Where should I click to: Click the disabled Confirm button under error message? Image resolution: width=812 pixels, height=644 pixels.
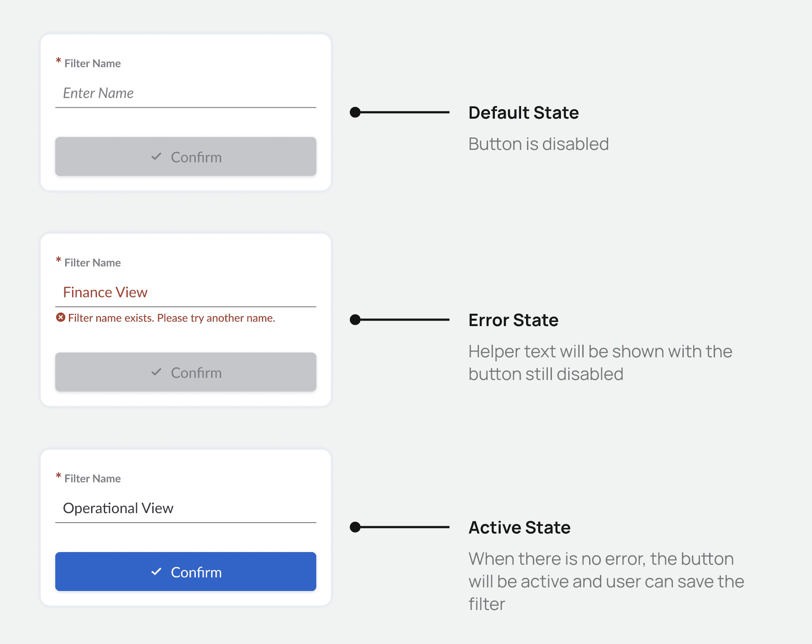[186, 372]
